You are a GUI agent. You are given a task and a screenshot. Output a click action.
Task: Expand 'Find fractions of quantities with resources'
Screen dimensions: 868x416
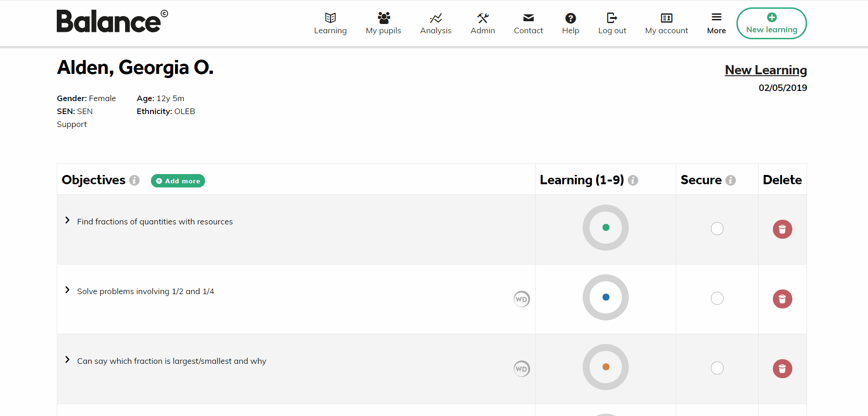point(67,220)
